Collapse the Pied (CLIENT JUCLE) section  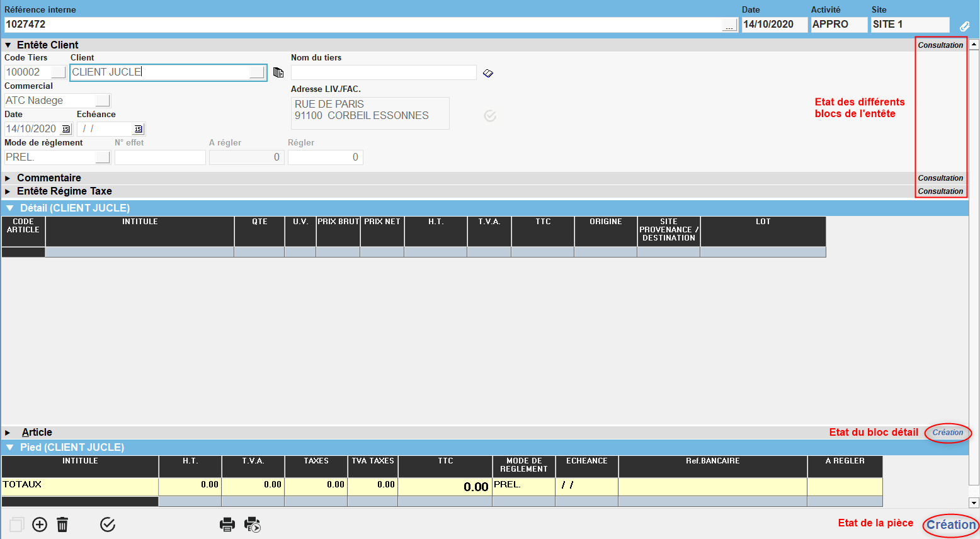point(9,448)
